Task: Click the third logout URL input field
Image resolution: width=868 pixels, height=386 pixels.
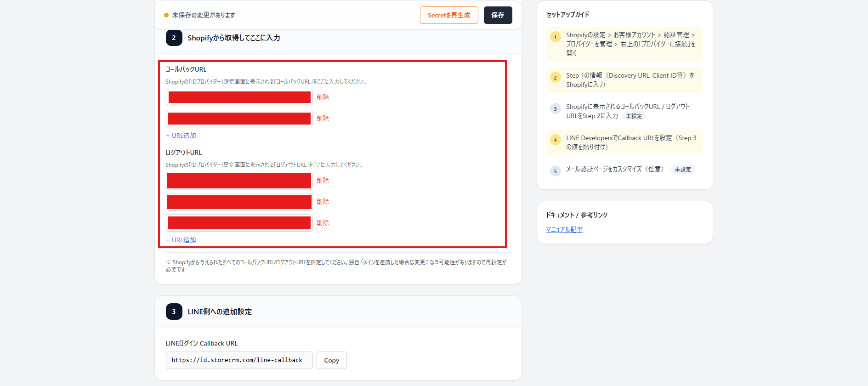Action: [x=239, y=223]
